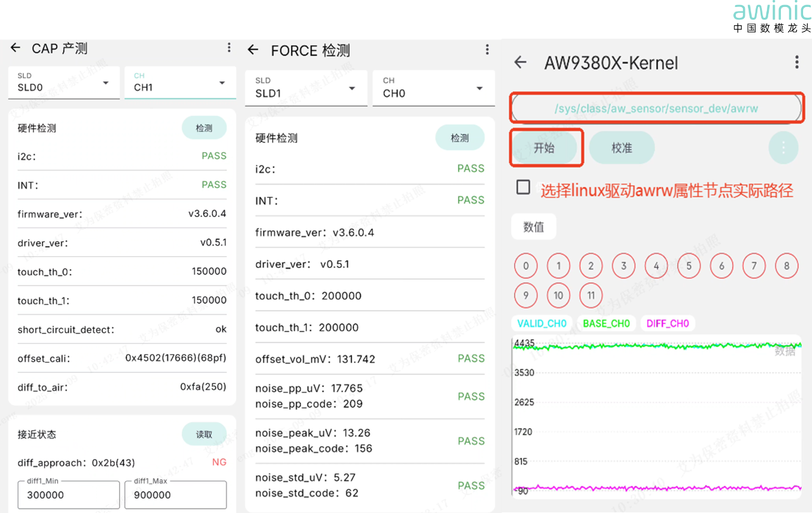Tap back arrow beside AW9380X-Kernel title

click(x=520, y=62)
